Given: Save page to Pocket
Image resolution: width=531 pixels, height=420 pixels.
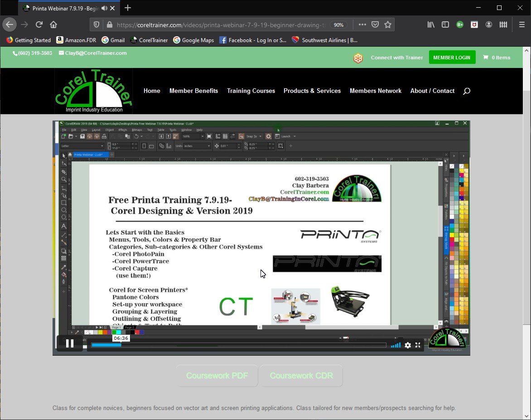Looking at the screenshot, I should (x=375, y=24).
